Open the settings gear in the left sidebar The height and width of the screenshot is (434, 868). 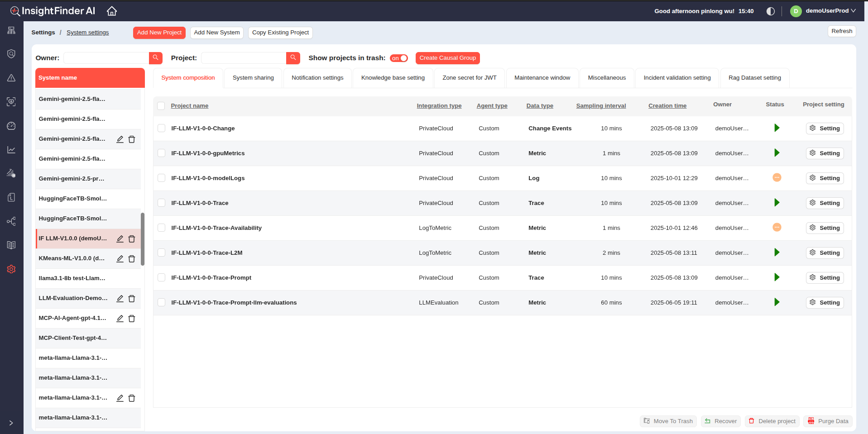click(11, 269)
